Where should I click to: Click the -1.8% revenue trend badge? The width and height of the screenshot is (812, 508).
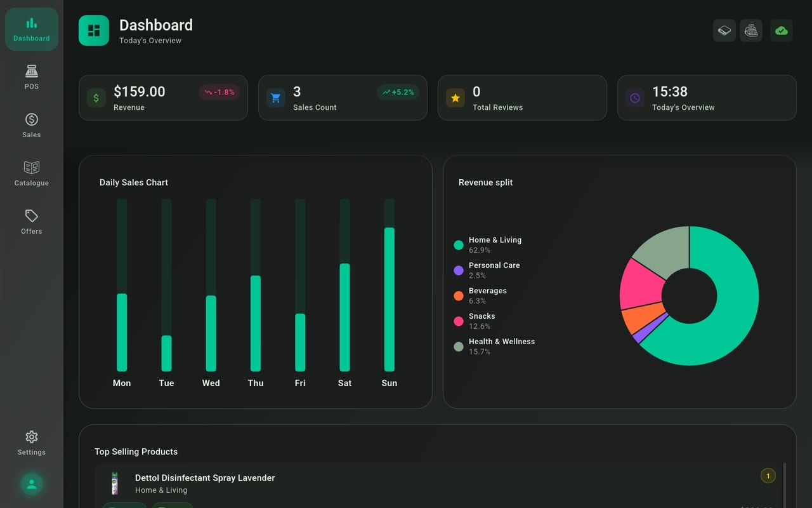click(x=219, y=92)
